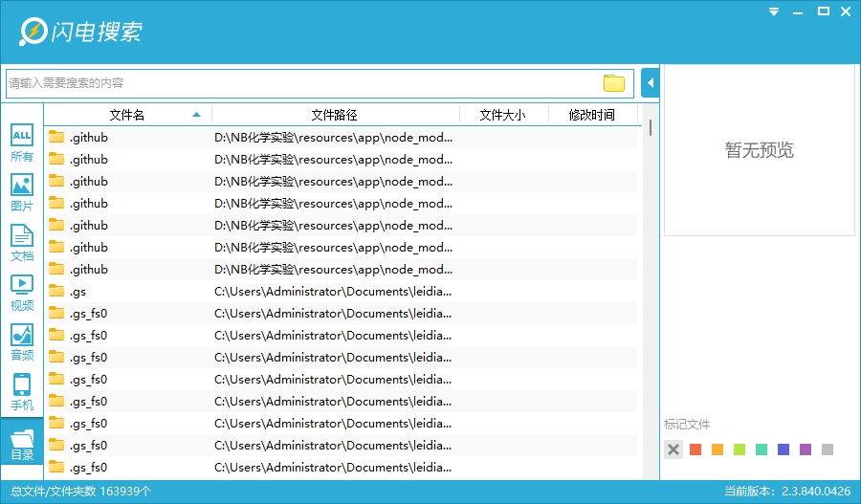Select the .gs folder row
This screenshot has width=861, height=504.
341,292
